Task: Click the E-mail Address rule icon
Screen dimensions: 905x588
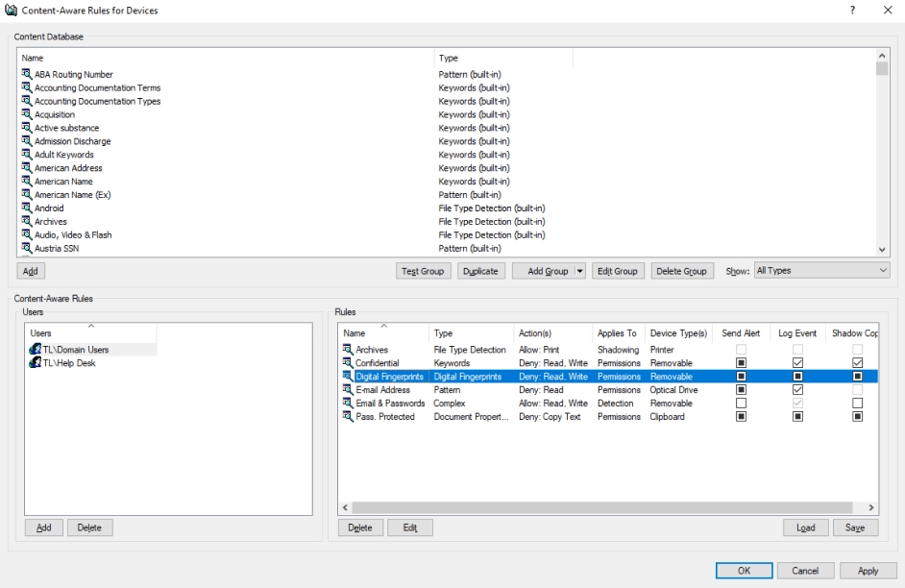Action: click(348, 390)
